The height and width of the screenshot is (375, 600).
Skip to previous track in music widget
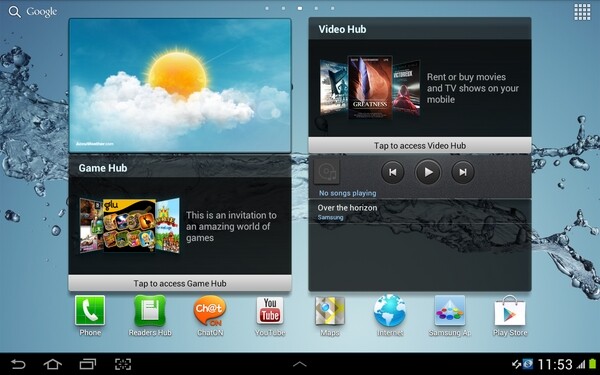coord(393,172)
